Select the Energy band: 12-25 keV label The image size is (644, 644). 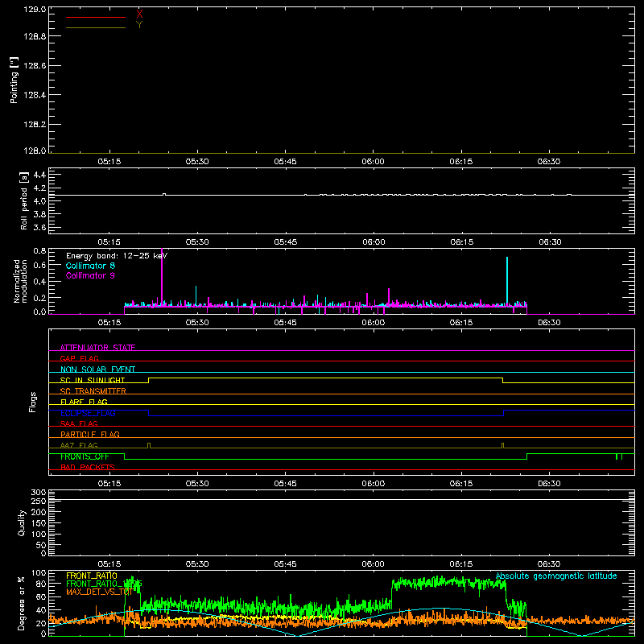[117, 256]
